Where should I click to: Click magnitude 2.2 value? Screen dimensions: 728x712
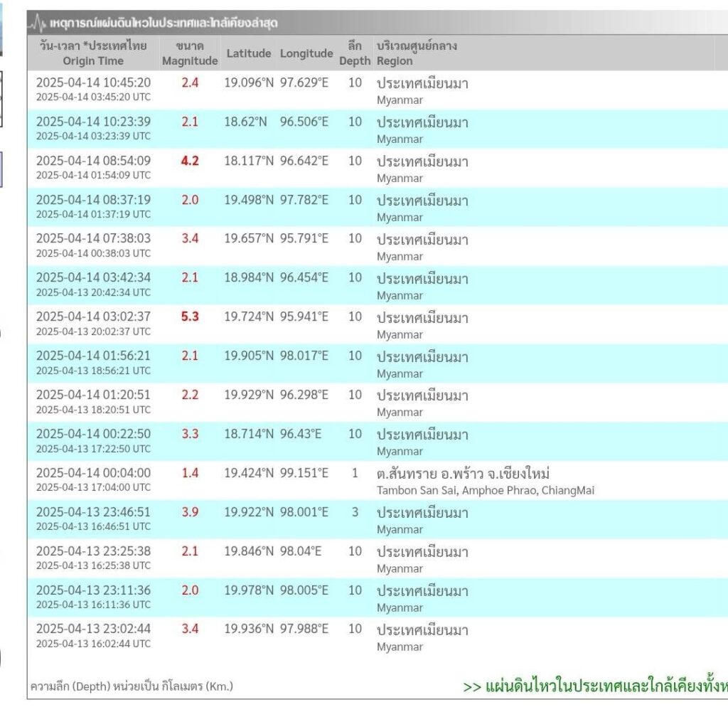click(x=190, y=394)
